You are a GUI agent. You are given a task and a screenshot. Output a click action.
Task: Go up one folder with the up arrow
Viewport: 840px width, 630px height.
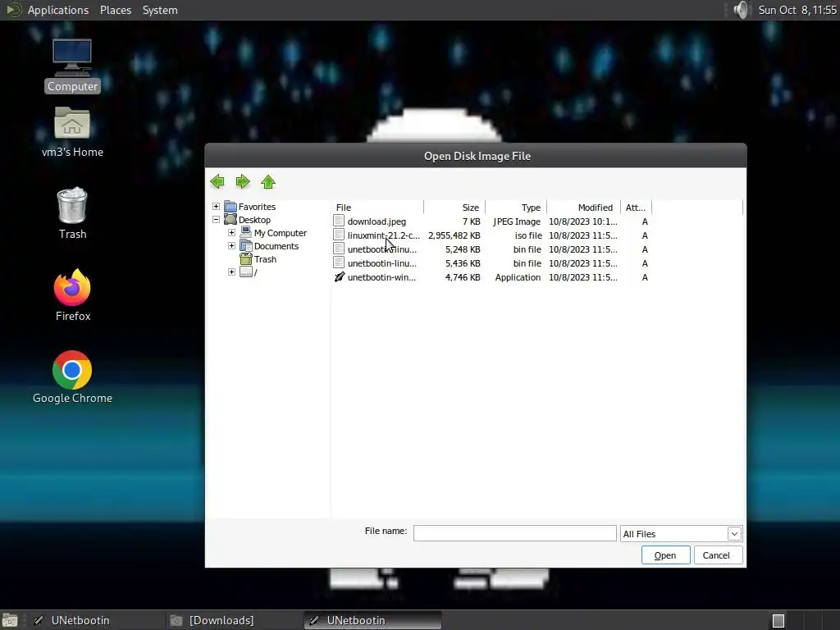[268, 181]
